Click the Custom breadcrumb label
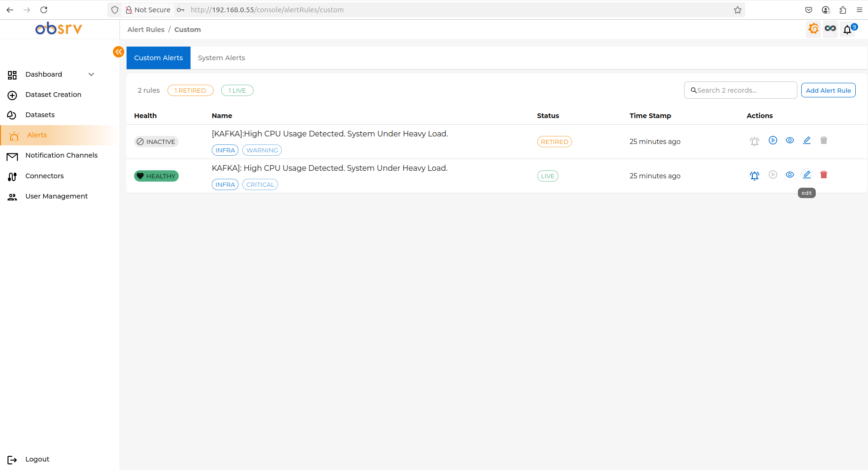 tap(188, 30)
